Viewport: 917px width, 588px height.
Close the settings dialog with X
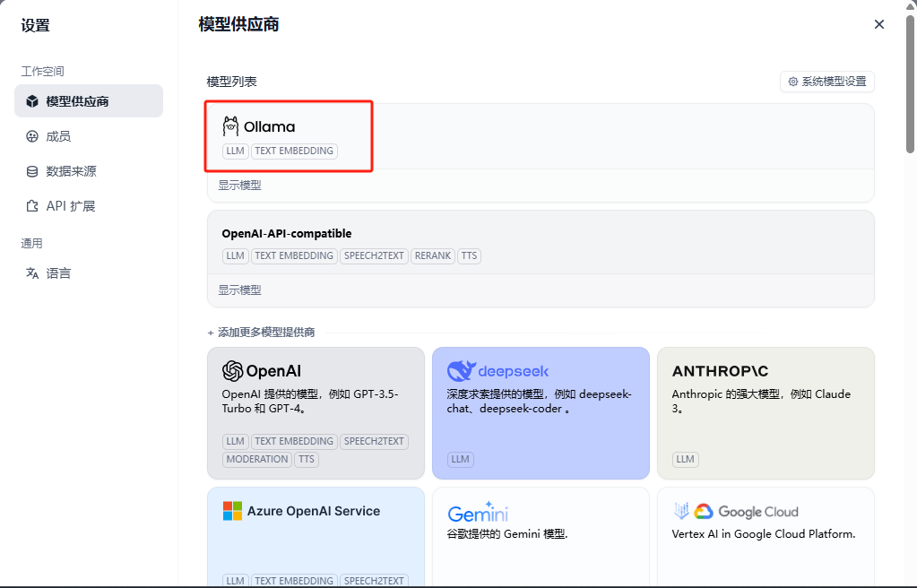tap(879, 24)
